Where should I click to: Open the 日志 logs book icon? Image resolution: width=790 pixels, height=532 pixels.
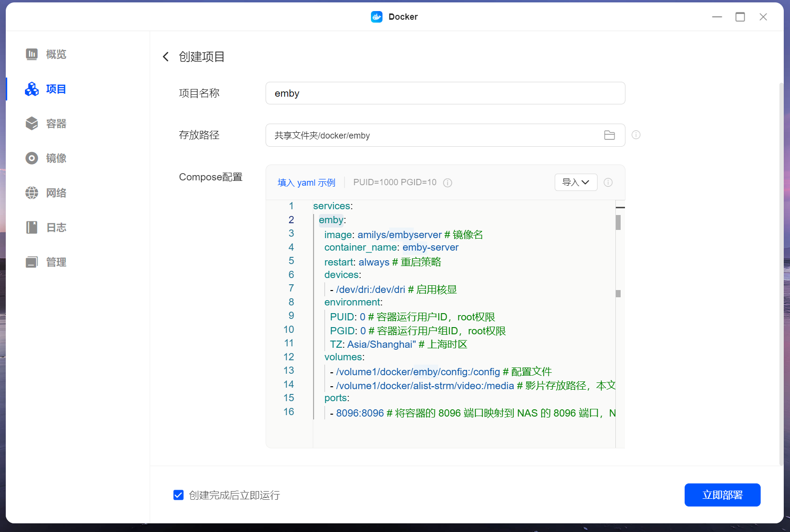pos(32,228)
